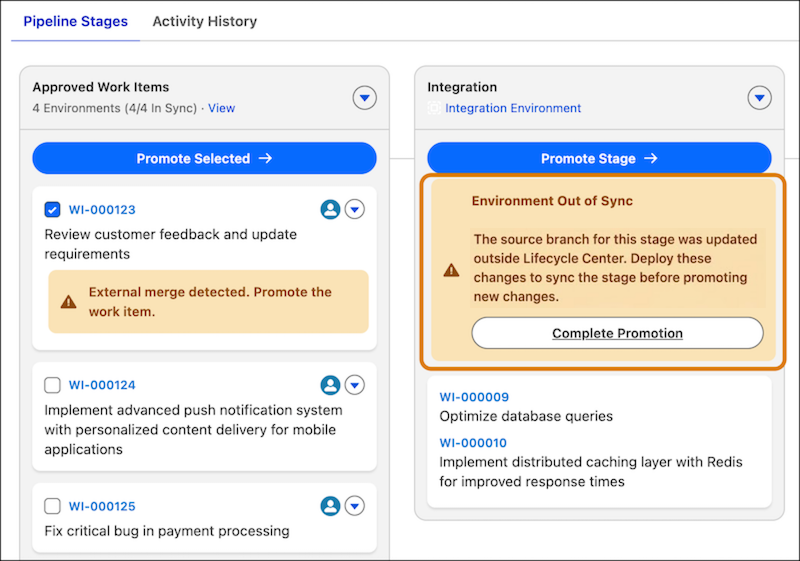Click the 'Optimize database queries' description
This screenshot has height=561, width=800.
pos(526,416)
